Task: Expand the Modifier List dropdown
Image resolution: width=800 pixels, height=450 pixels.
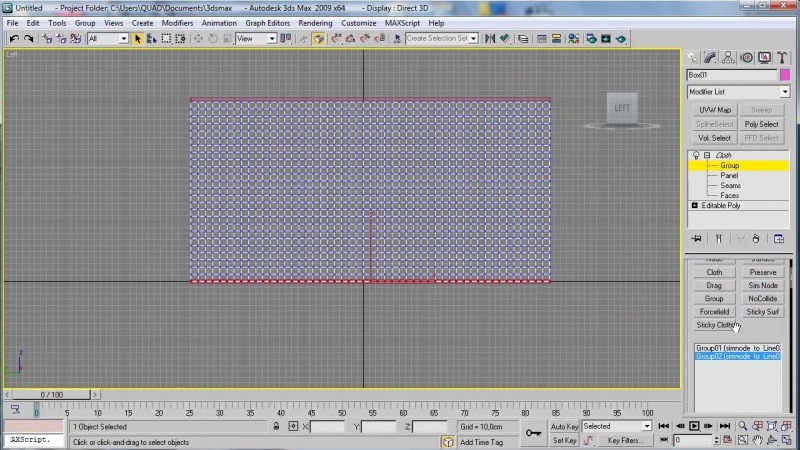Action: click(785, 92)
